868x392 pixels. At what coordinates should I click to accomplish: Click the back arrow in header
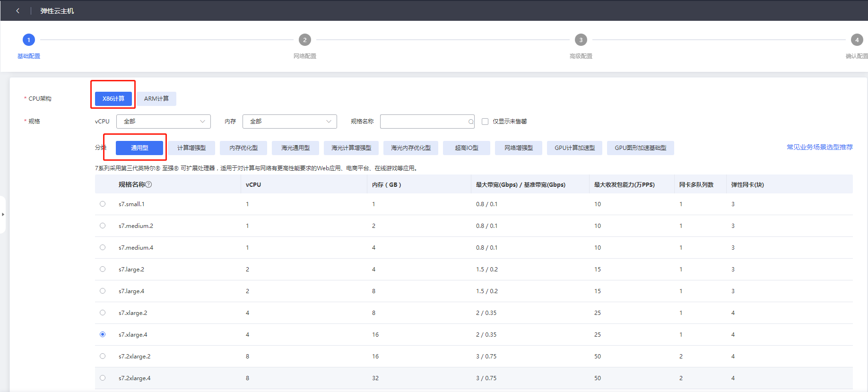(x=18, y=11)
